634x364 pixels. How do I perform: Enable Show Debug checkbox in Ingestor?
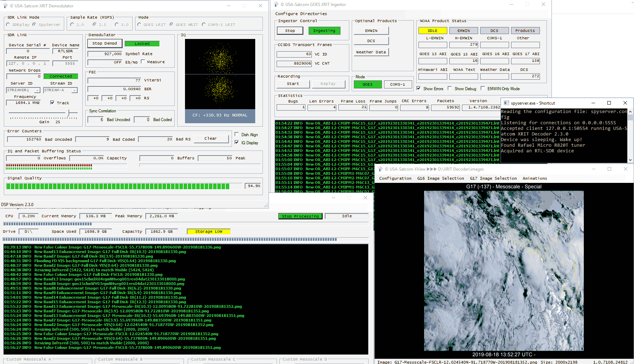(x=450, y=88)
